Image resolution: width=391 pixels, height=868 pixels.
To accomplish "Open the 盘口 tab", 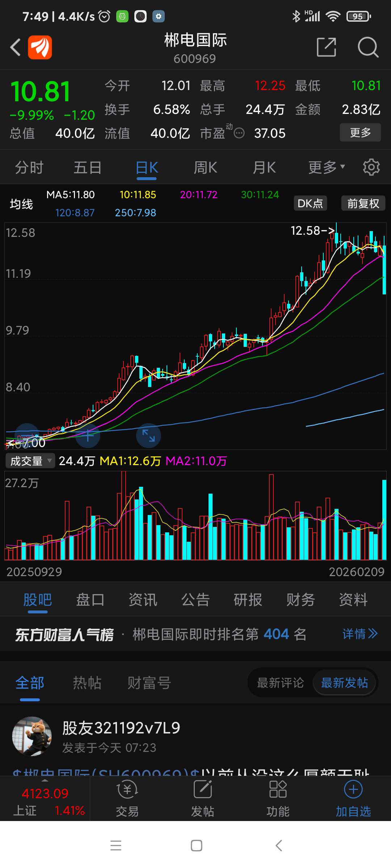I will coord(90,600).
